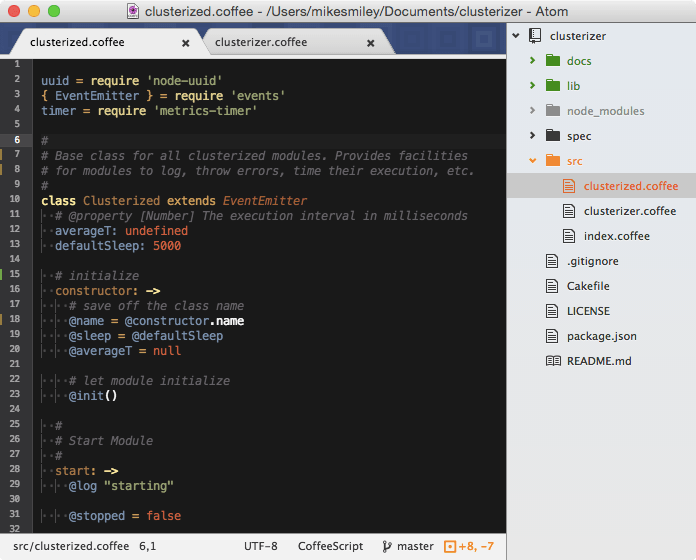Click the yellow macOS minimize button
The width and height of the screenshot is (696, 560).
click(x=34, y=11)
